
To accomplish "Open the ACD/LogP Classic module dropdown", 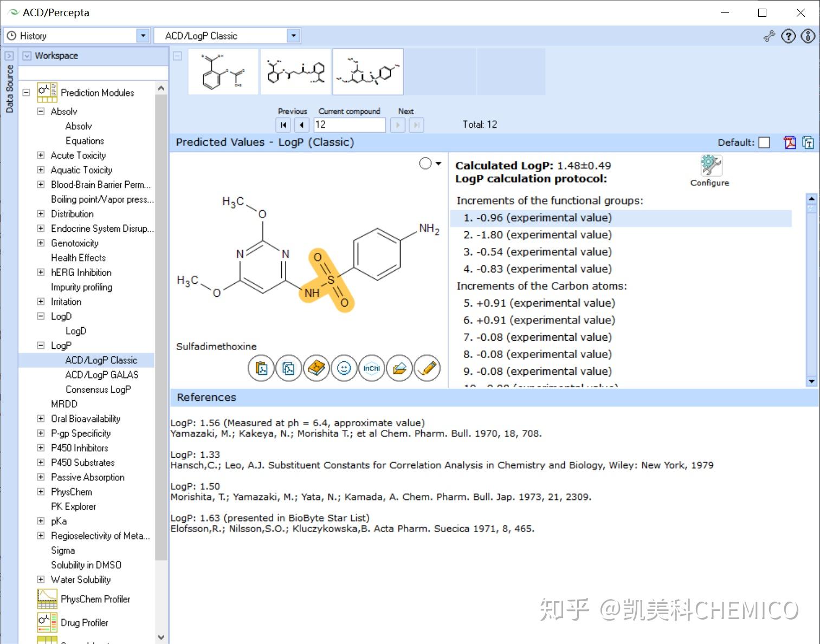I will click(293, 35).
